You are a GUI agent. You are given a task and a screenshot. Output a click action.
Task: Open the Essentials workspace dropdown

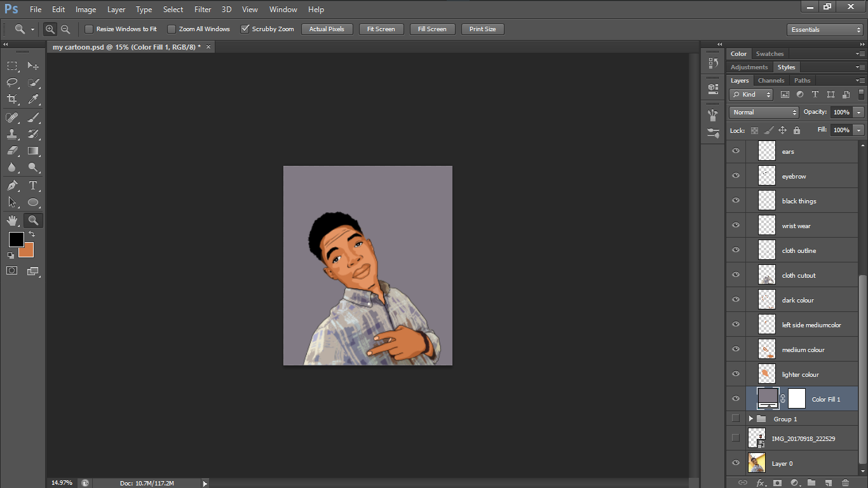pyautogui.click(x=825, y=30)
